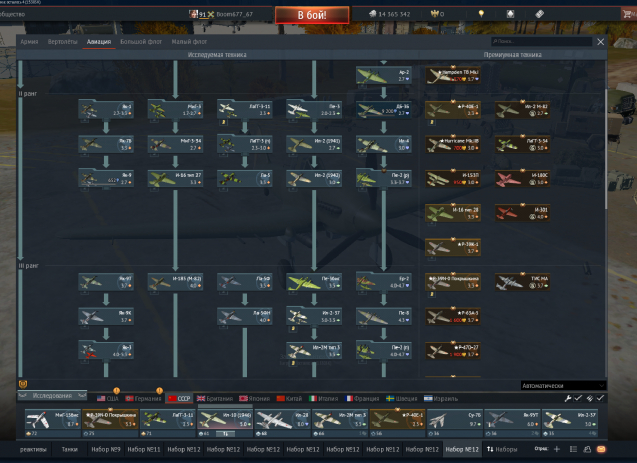Select the Авиация tab
This screenshot has height=463, width=637.
click(99, 42)
